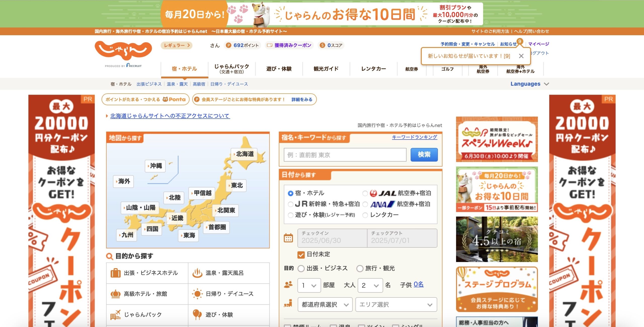
Task: Choose 出張・ビジネス purpose radio
Action: 301,268
